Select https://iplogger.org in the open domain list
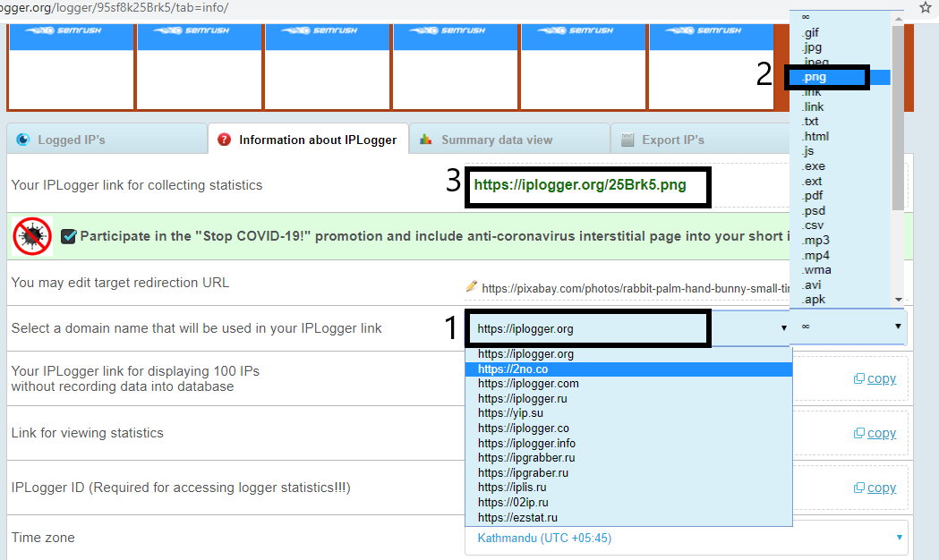The image size is (939, 560). point(628,354)
